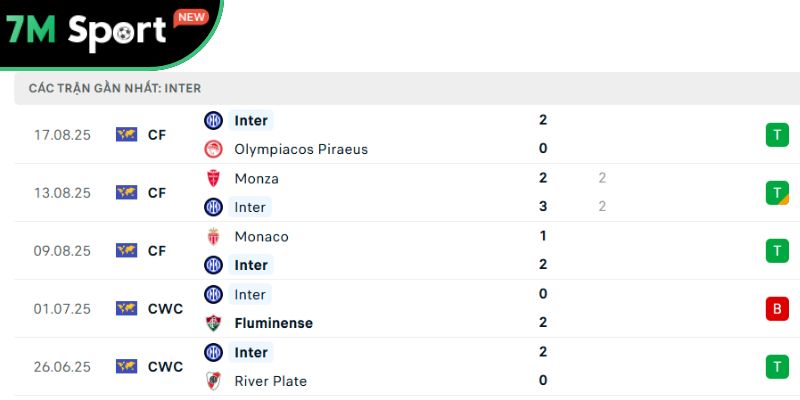Click the 'Các trận gần nhất: Inter' header

click(115, 89)
